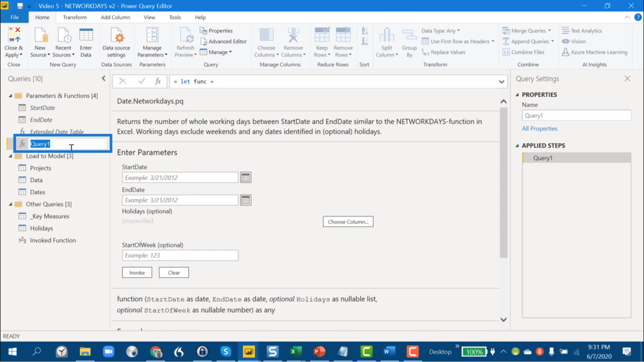
Task: Click the Remove Columns icon
Action: click(x=293, y=35)
